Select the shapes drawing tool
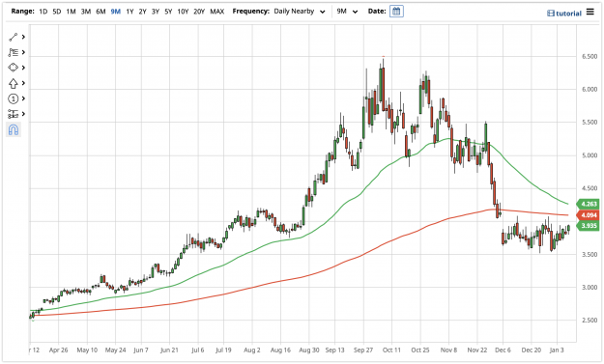The width and height of the screenshot is (604, 364). (14, 68)
